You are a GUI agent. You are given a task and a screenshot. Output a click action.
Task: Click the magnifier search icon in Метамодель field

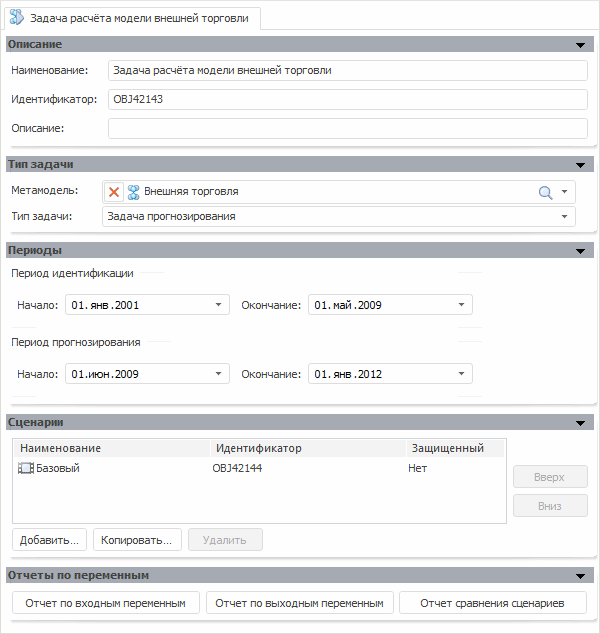click(545, 192)
